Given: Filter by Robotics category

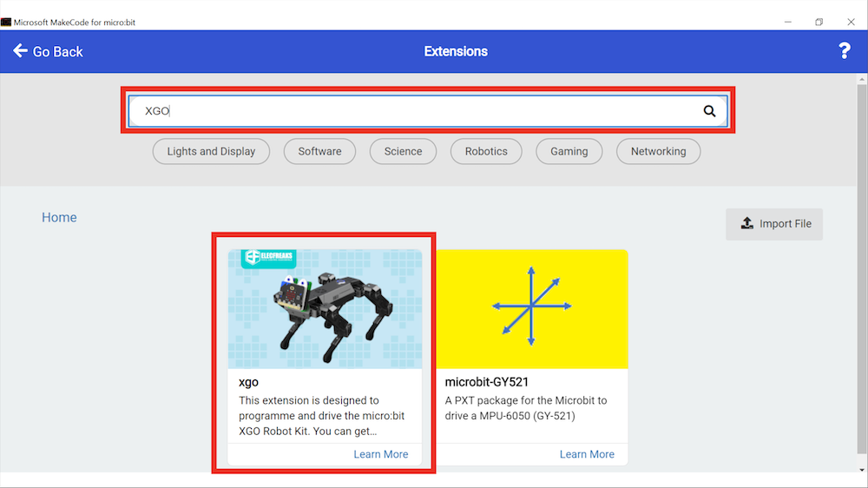Looking at the screenshot, I should [x=486, y=151].
